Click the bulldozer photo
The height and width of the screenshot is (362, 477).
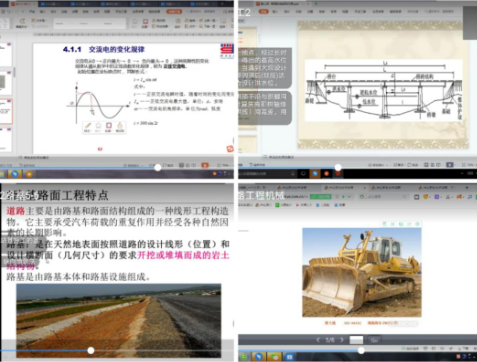(x=362, y=272)
